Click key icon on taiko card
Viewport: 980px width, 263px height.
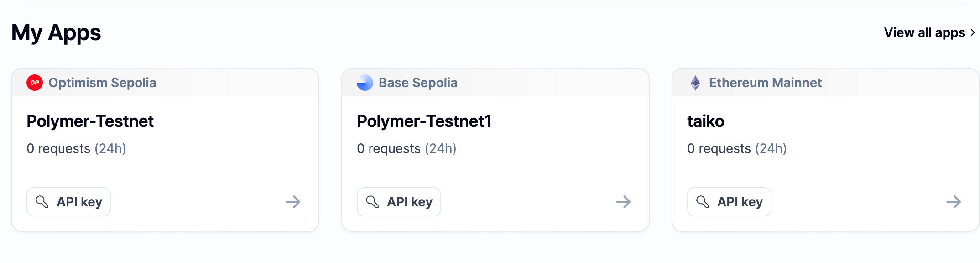tap(703, 202)
